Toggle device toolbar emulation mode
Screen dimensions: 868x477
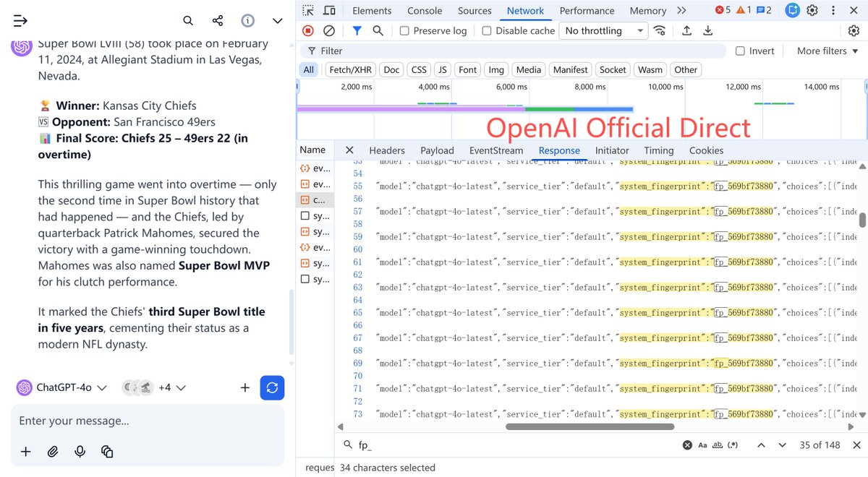coord(329,10)
